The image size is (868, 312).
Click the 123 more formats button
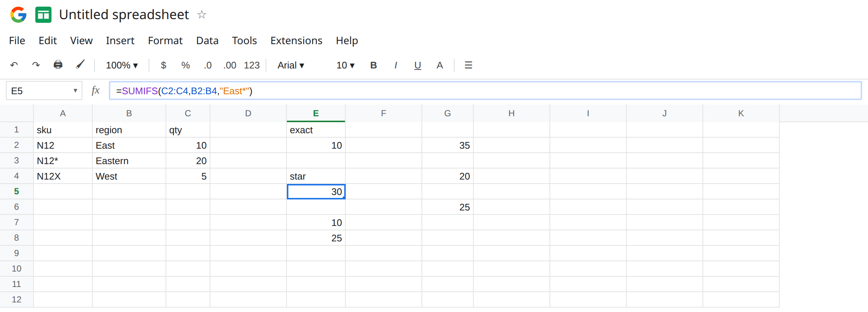click(x=252, y=65)
